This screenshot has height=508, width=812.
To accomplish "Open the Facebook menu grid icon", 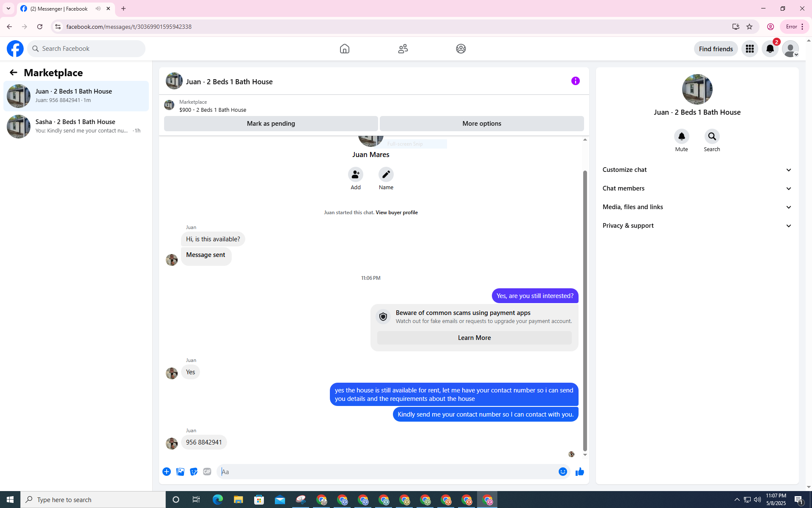I will point(750,49).
